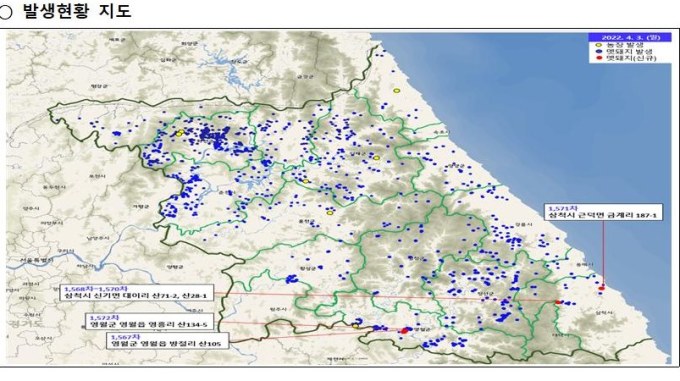Image resolution: width=680 pixels, height=381 pixels.
Task: Select the 1,572차 영월읍 영흥리 callout
Action: 149,321
